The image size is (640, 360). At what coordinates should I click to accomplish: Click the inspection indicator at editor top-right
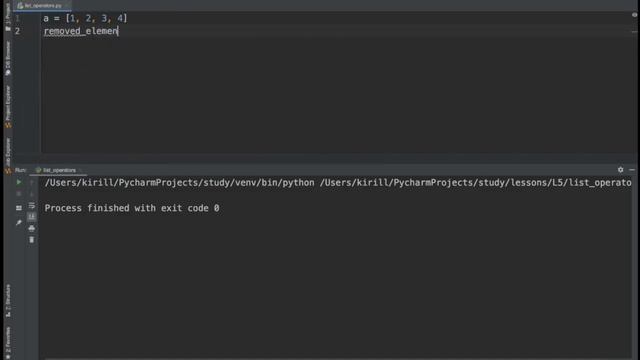coord(634,15)
